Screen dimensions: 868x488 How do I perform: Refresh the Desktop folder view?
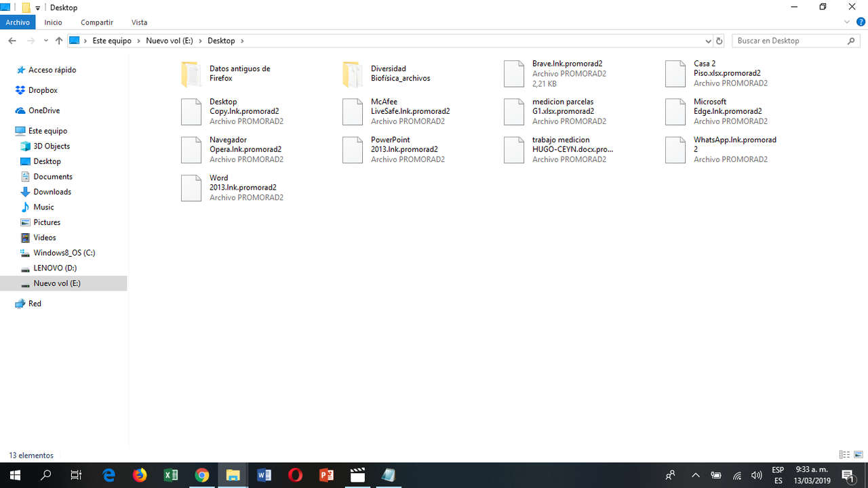(x=719, y=41)
